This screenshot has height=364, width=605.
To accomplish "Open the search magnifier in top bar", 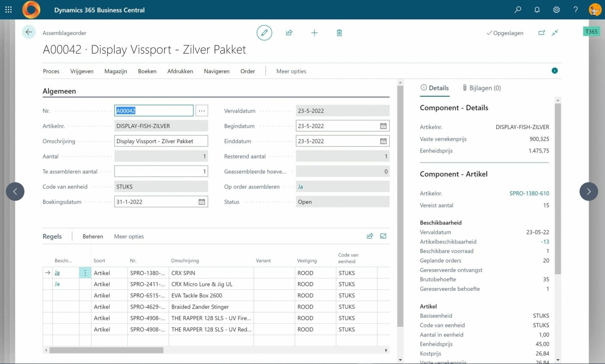I will pyautogui.click(x=518, y=10).
